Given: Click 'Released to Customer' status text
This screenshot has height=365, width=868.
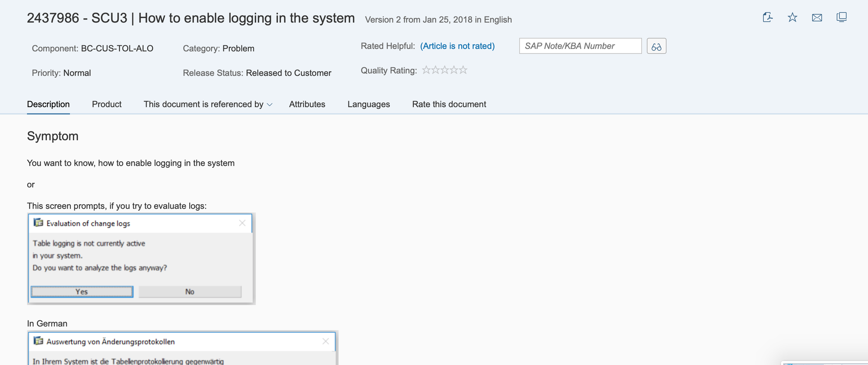Looking at the screenshot, I should point(289,73).
